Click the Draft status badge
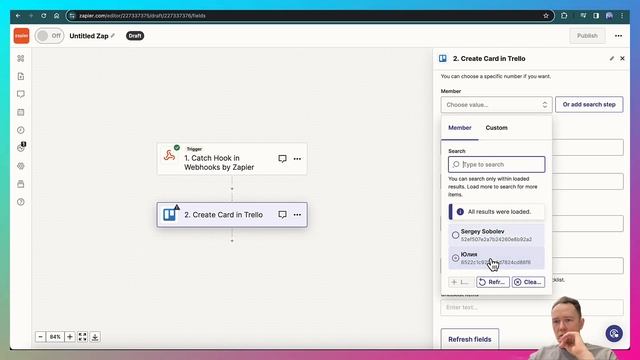The image size is (640, 360). 135,36
